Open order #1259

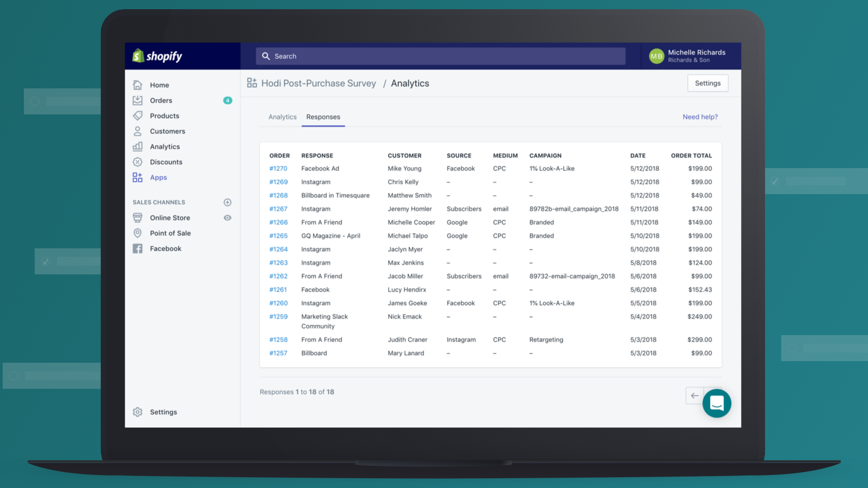(x=278, y=317)
